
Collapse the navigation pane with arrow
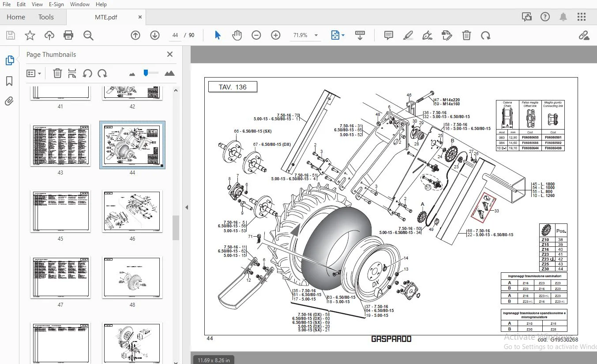click(x=186, y=207)
